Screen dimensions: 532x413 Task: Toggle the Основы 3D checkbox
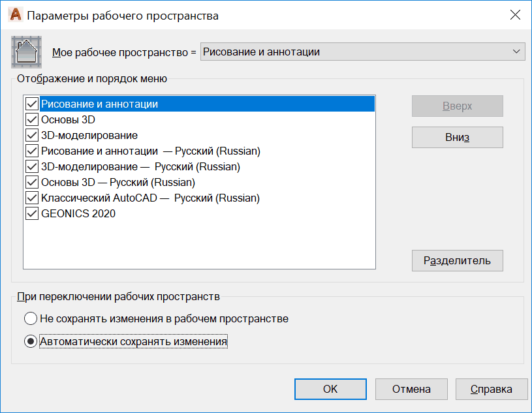coord(32,120)
